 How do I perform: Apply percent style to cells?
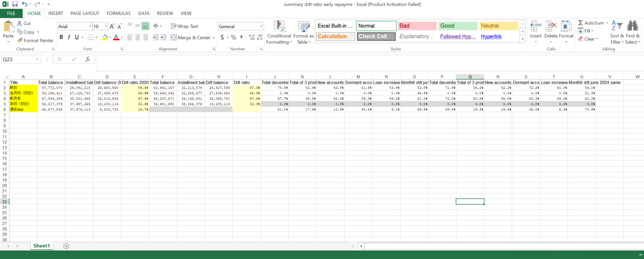234,37
